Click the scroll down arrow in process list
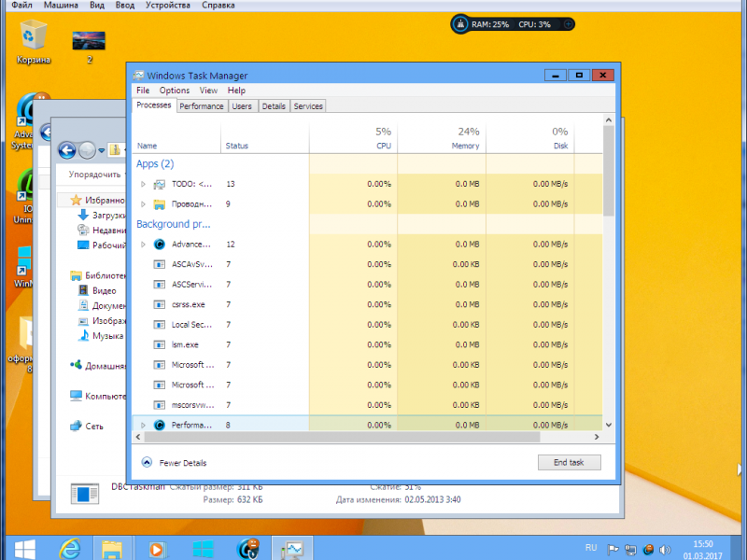This screenshot has width=747, height=560. point(609,425)
